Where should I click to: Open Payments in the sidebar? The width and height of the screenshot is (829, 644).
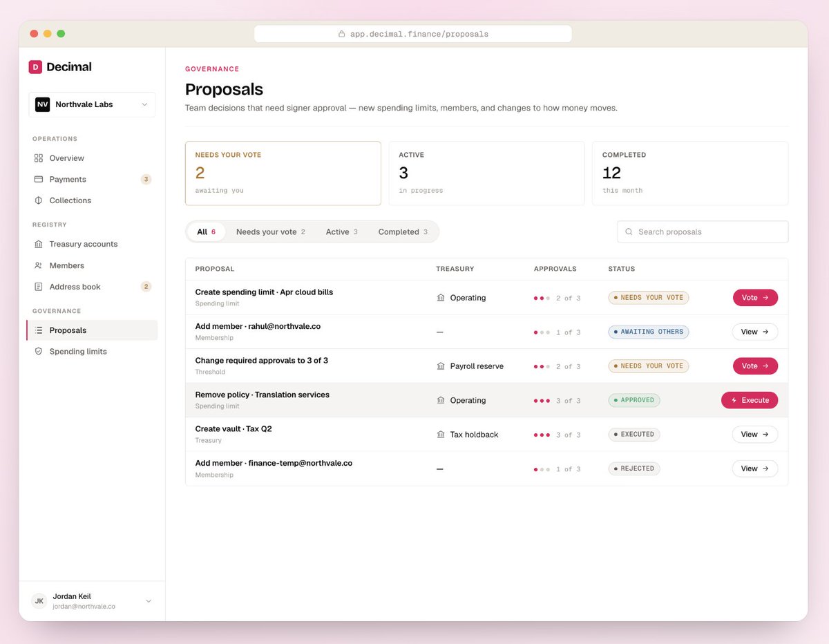[x=92, y=179]
